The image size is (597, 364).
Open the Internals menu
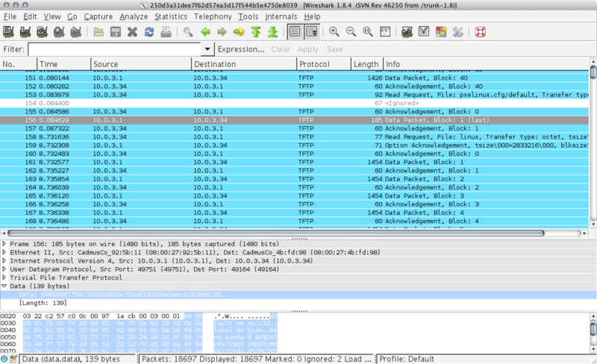click(x=281, y=16)
